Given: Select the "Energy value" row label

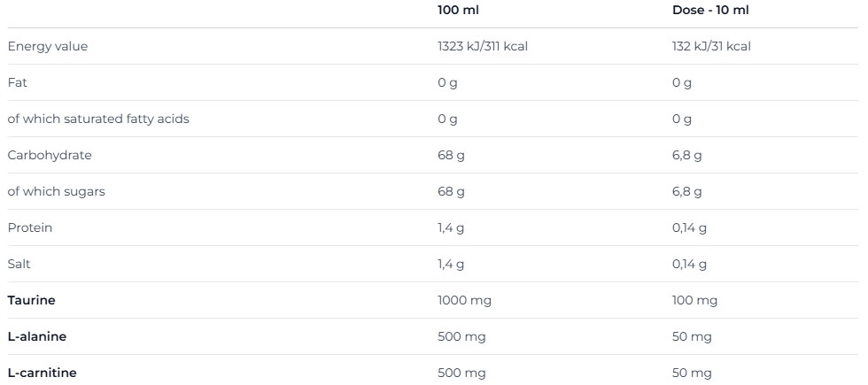Looking at the screenshot, I should point(48,47).
